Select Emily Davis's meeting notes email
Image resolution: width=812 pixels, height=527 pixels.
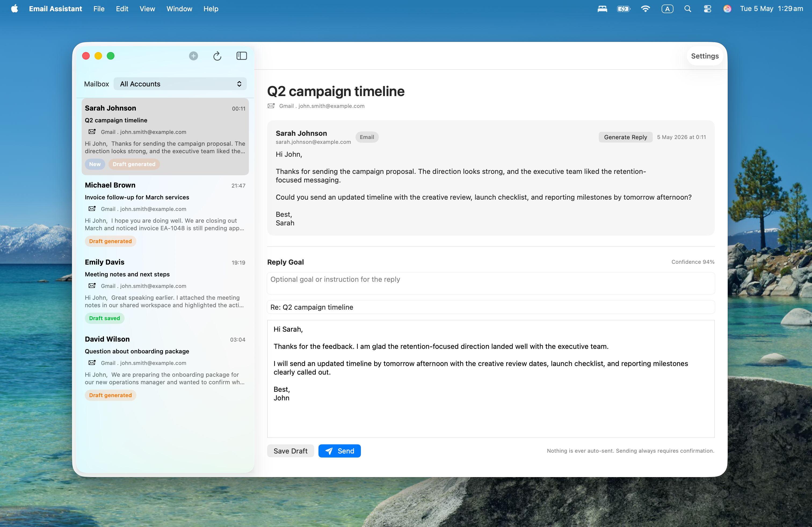(165, 290)
